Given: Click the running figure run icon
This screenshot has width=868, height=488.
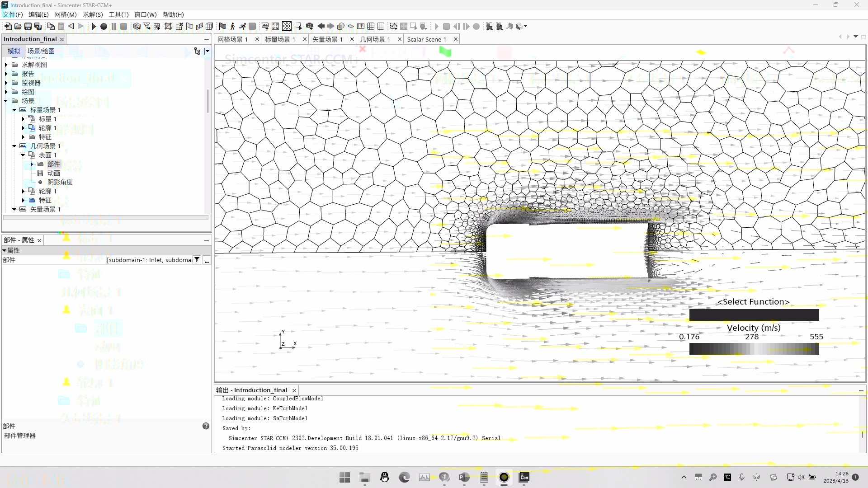Looking at the screenshot, I should (x=242, y=26).
